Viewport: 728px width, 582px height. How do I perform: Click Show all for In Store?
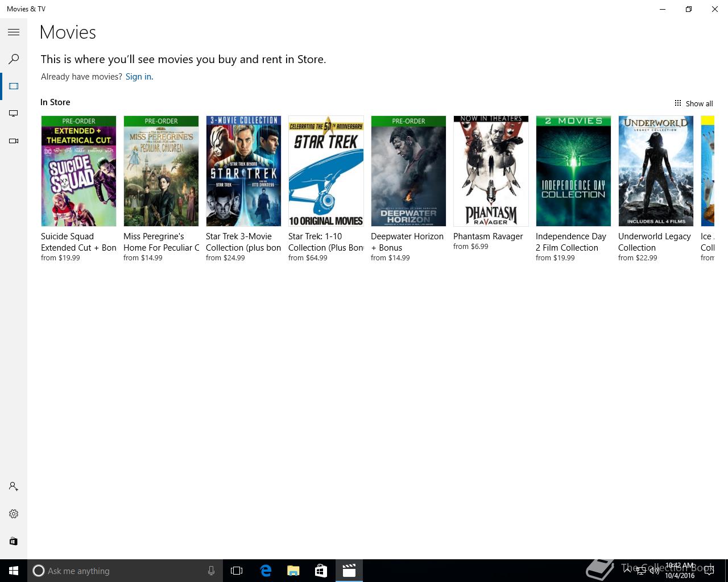tap(693, 103)
